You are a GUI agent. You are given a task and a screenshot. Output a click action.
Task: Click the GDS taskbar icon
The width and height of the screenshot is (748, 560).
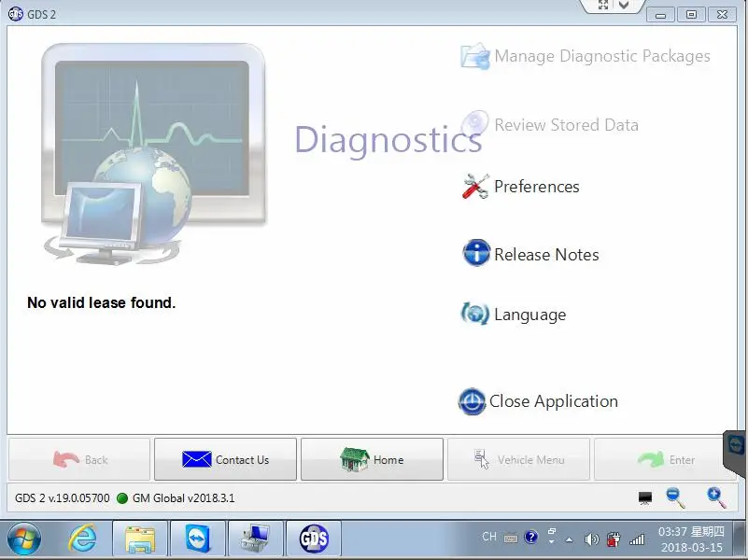tap(314, 539)
